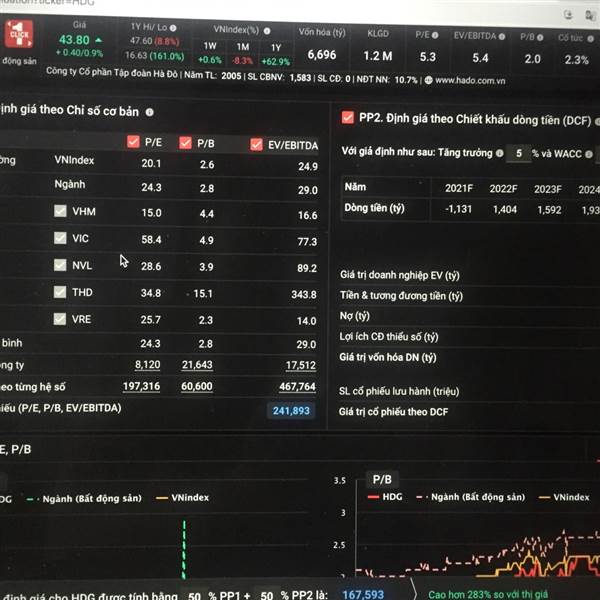
Task: Click VNIndex P/E value 20.1
Action: click(151, 163)
